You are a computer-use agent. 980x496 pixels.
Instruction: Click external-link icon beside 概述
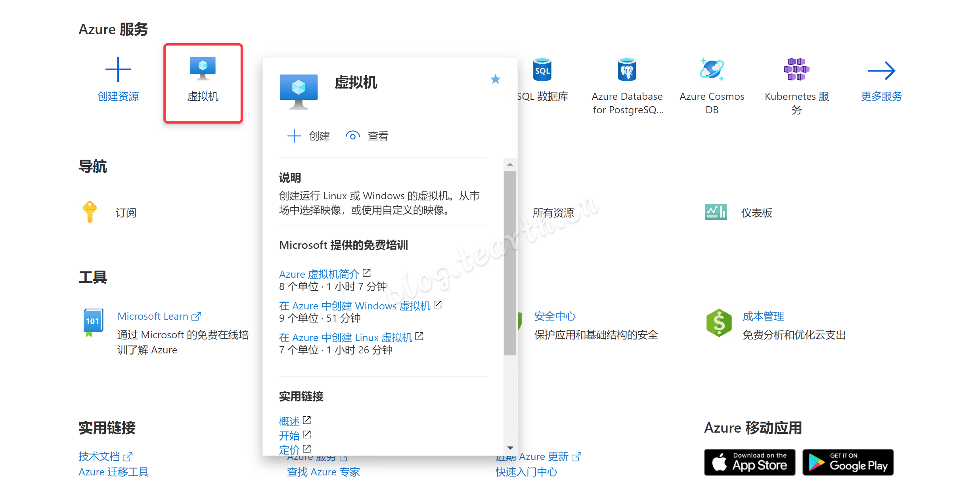tap(307, 420)
